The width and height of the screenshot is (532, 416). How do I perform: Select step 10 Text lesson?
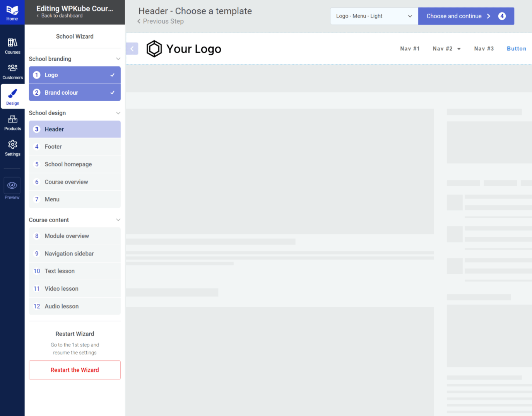click(x=75, y=271)
